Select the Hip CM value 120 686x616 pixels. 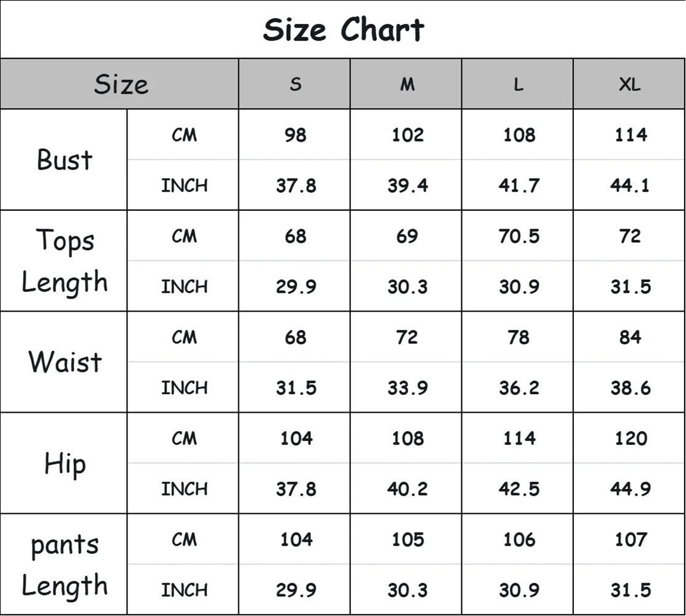(630, 438)
